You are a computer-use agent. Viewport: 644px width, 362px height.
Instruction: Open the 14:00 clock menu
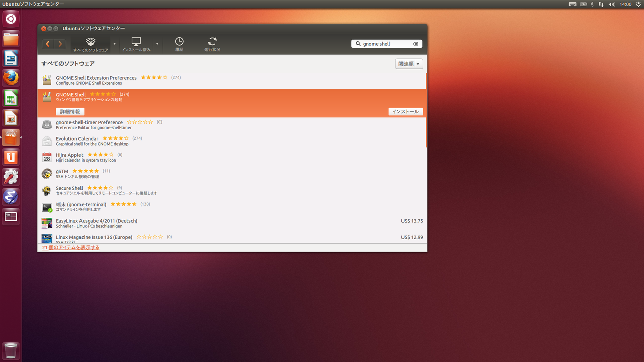625,4
